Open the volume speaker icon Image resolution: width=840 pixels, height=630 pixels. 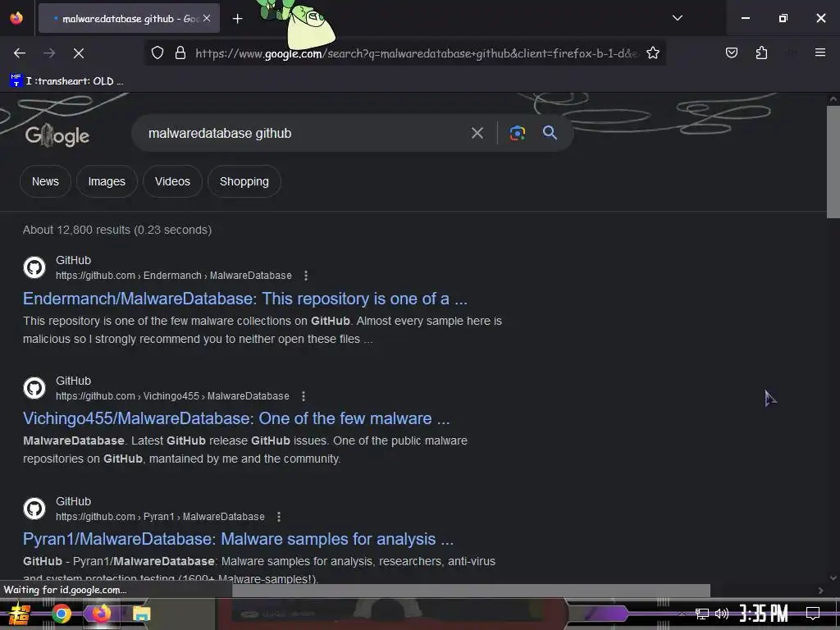(x=722, y=614)
